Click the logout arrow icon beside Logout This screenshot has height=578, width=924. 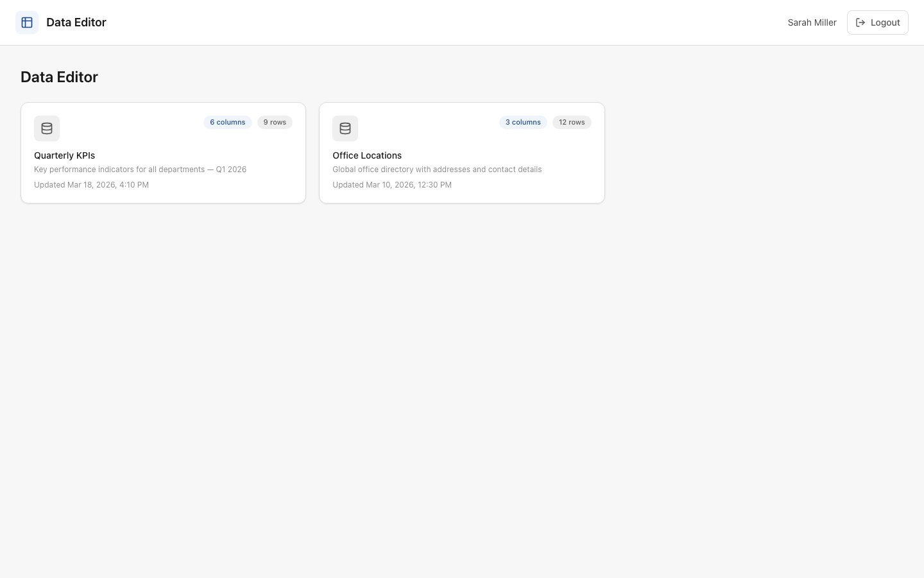point(861,22)
